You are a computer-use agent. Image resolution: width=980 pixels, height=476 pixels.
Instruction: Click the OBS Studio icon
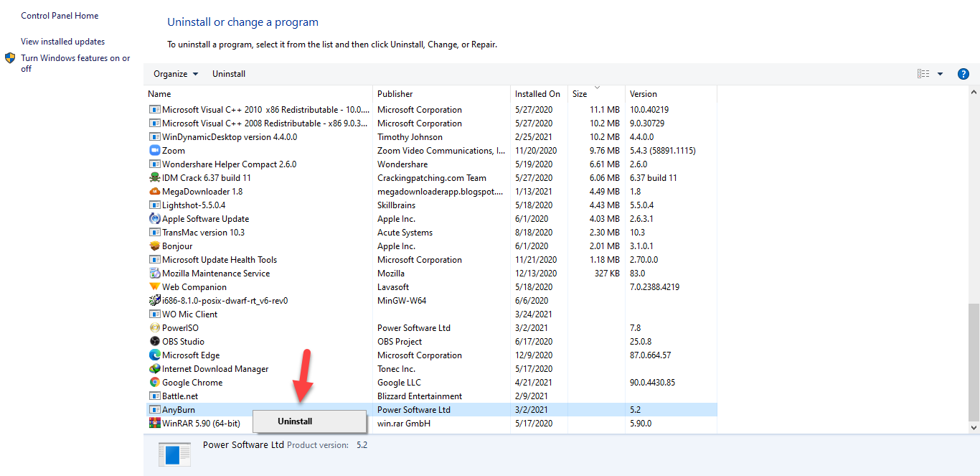(x=154, y=342)
